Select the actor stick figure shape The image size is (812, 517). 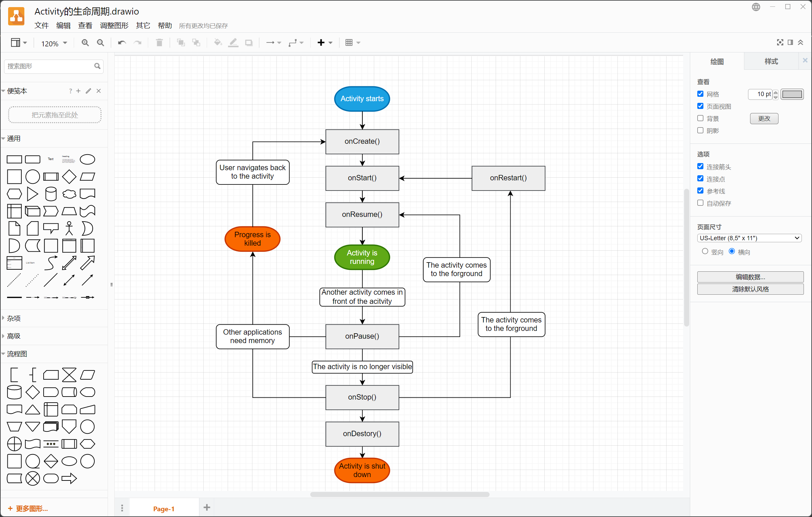tap(69, 228)
